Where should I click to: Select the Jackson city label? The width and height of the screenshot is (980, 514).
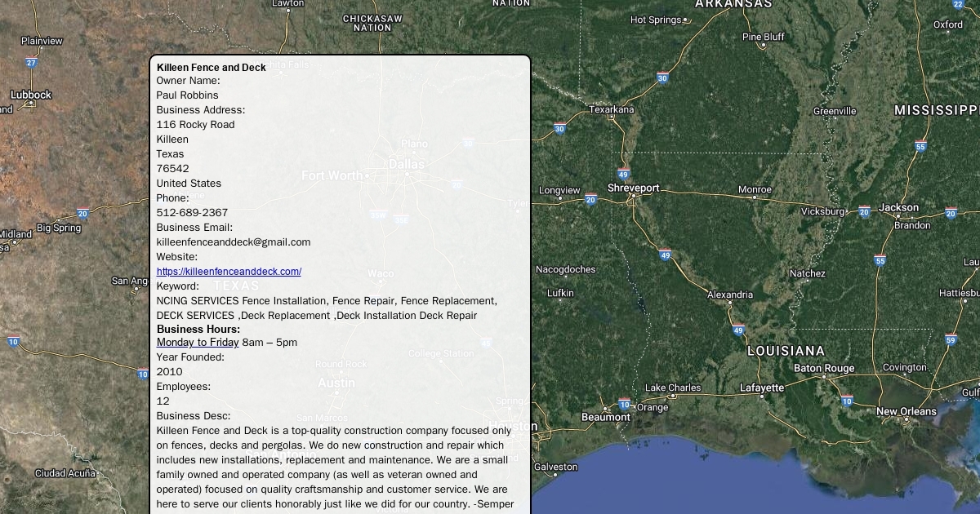(x=899, y=207)
